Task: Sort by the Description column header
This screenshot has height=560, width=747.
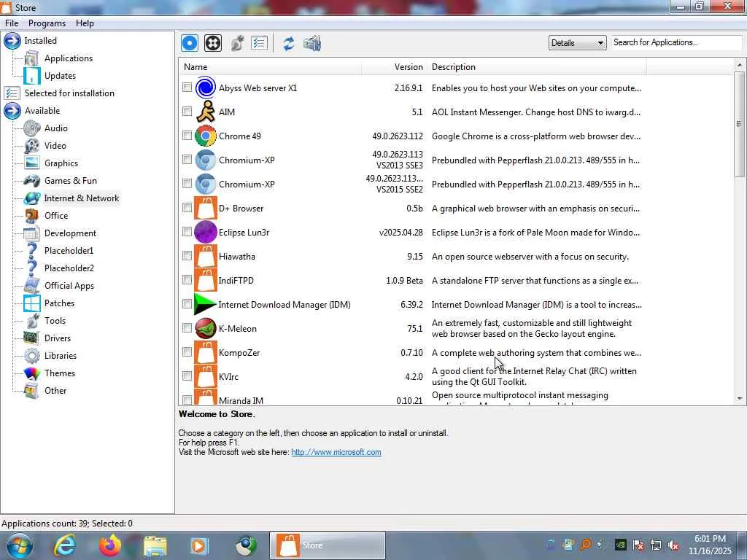Action: 536,67
